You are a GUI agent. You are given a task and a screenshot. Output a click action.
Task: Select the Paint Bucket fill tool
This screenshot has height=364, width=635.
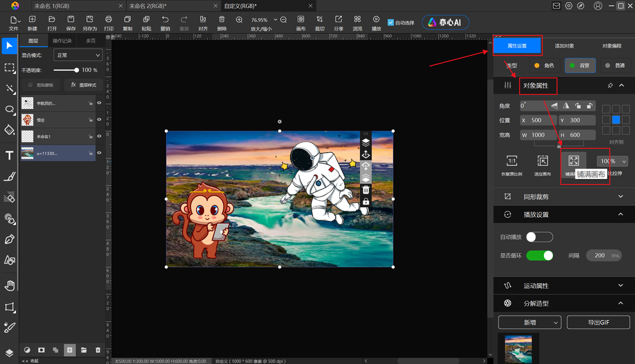click(x=9, y=130)
